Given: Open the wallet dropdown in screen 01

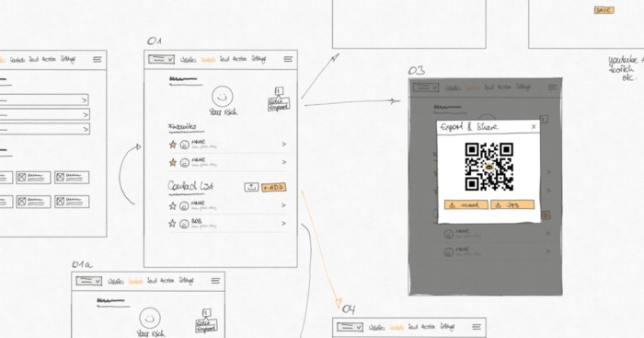Looking at the screenshot, I should (161, 59).
